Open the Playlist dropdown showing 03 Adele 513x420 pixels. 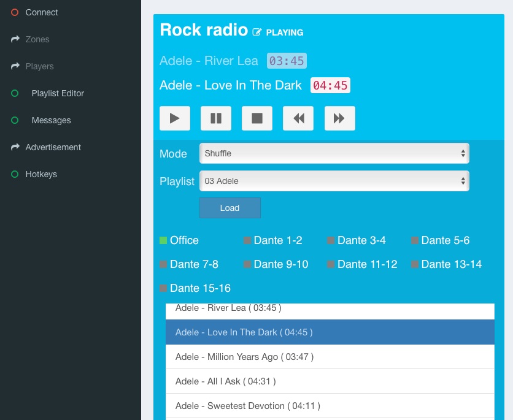pos(334,181)
